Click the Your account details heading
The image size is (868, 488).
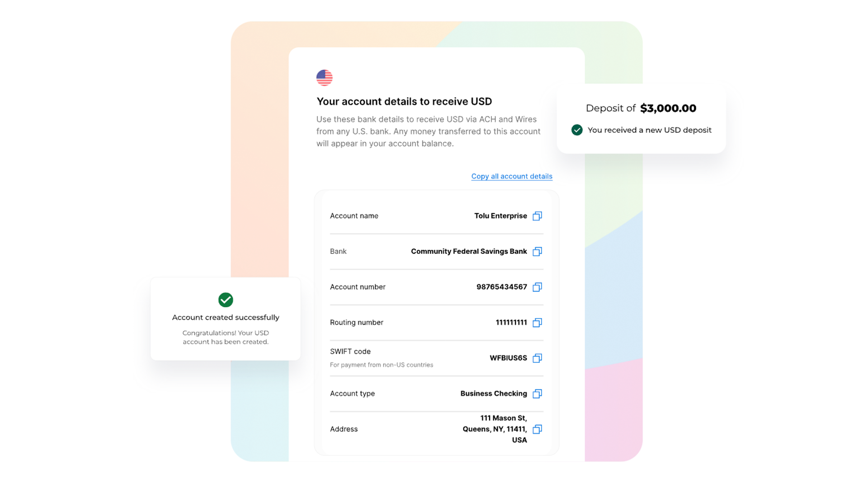404,102
